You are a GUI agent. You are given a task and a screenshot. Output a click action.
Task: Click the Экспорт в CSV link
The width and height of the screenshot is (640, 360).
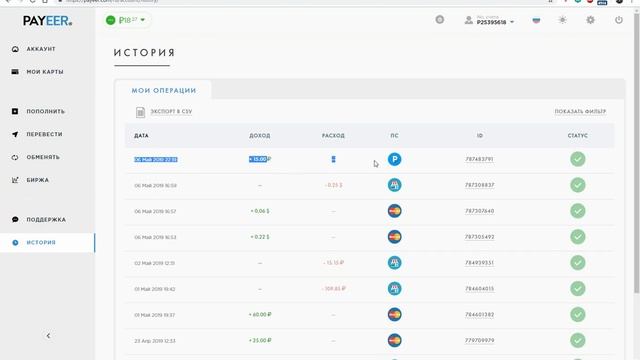[x=171, y=111]
